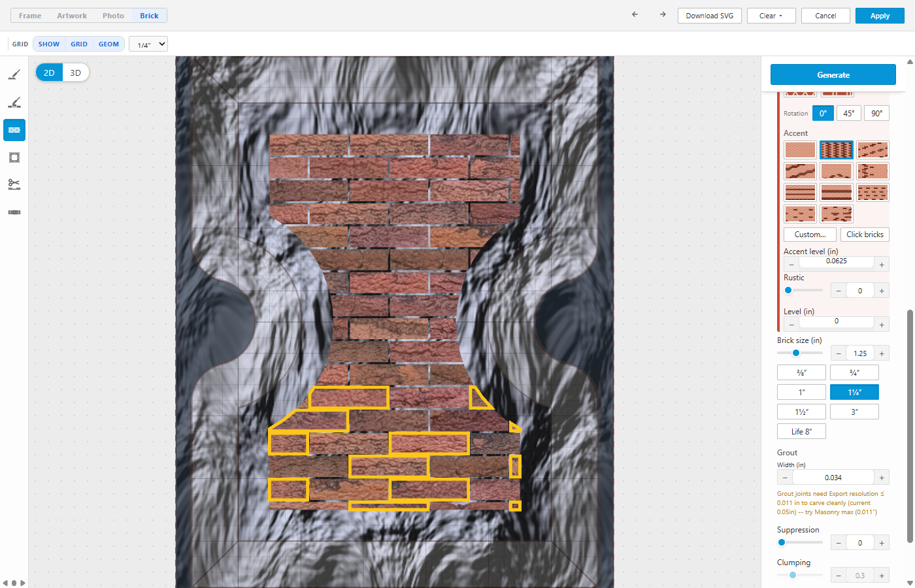Open the Clear dropdown menu
This screenshot has height=588, width=915.
click(x=771, y=16)
